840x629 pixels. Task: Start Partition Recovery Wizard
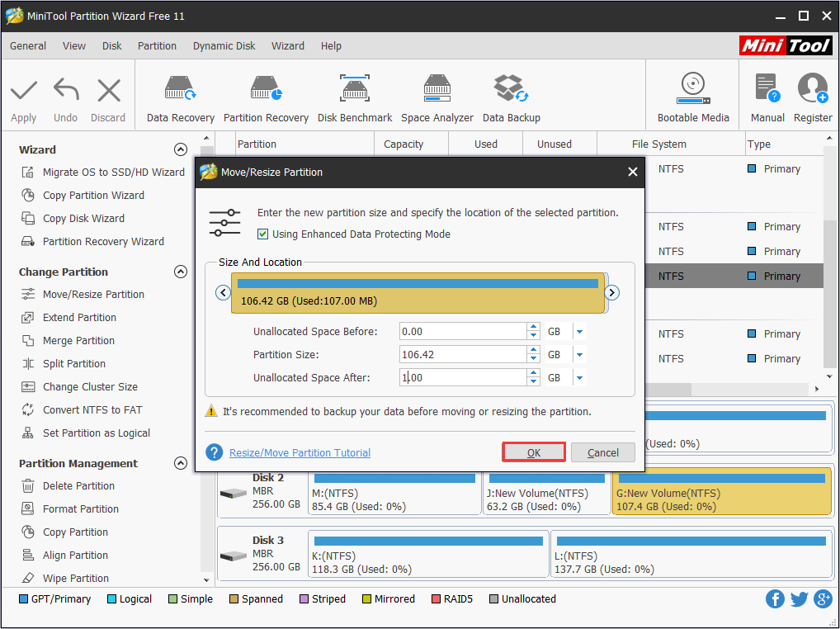coord(92,241)
